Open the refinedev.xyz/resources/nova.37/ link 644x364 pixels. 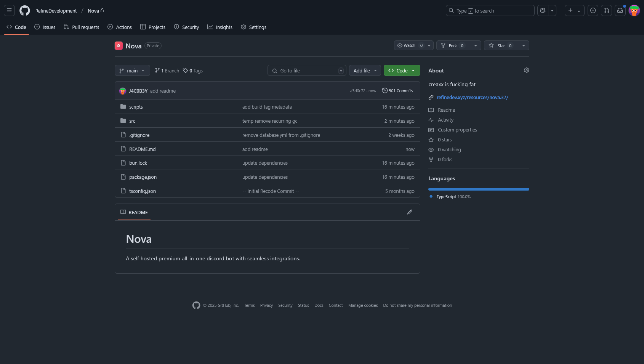pos(473,97)
